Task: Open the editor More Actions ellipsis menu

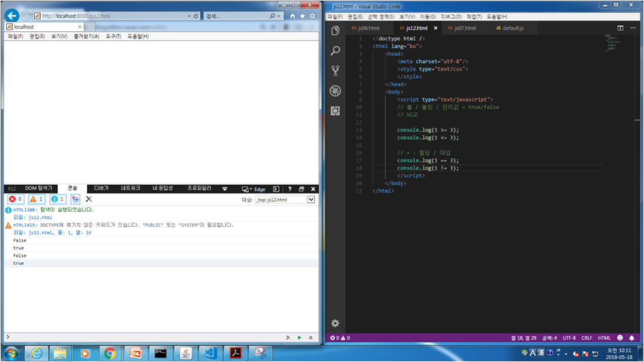Action: click(x=633, y=28)
